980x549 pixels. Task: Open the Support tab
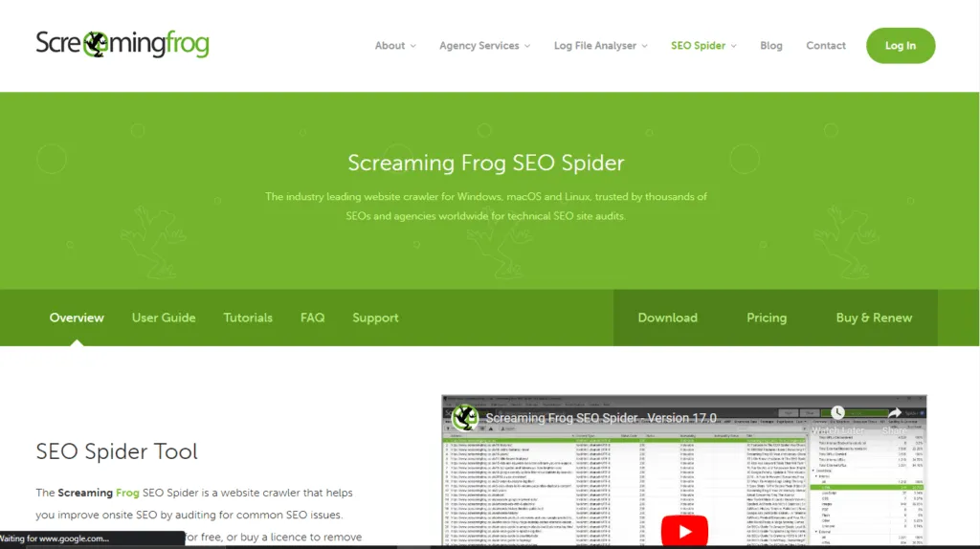375,318
